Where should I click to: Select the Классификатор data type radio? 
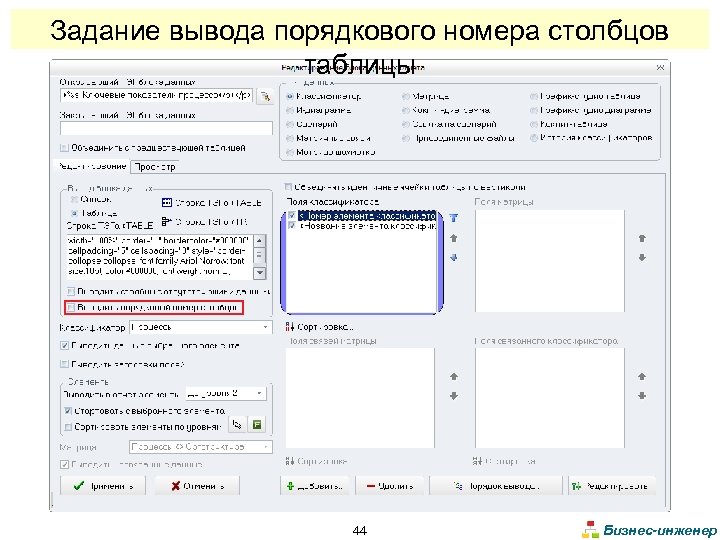pos(290,96)
